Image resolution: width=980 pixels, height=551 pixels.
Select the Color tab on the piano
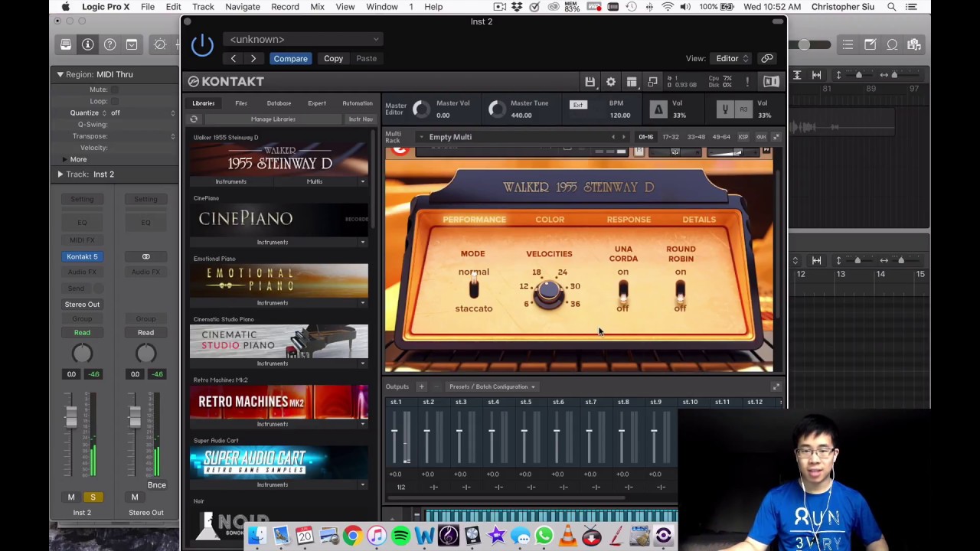tap(550, 220)
